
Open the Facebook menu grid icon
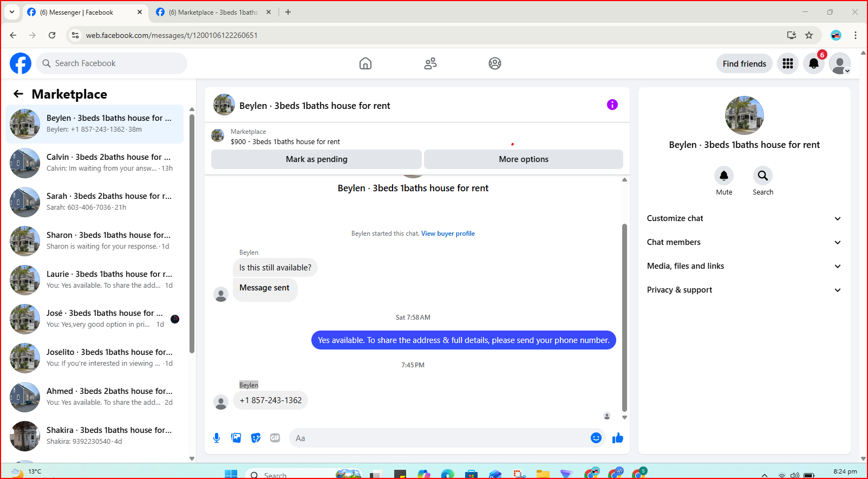coord(788,63)
